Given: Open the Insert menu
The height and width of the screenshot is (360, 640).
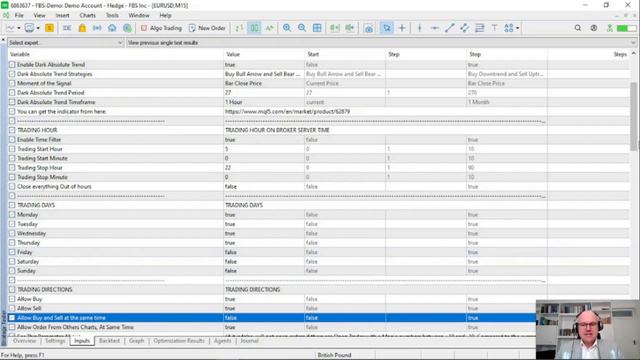Looking at the screenshot, I should click(x=62, y=16).
